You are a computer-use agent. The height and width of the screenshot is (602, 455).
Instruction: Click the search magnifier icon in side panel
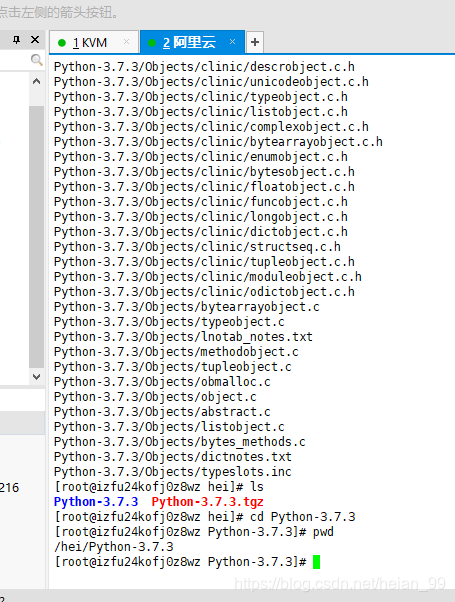pyautogui.click(x=36, y=60)
